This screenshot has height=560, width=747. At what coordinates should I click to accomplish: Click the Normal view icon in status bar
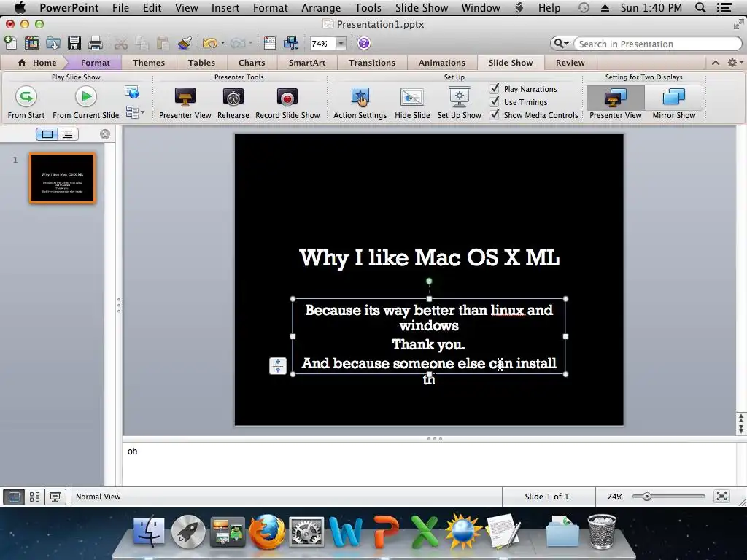[x=14, y=497]
